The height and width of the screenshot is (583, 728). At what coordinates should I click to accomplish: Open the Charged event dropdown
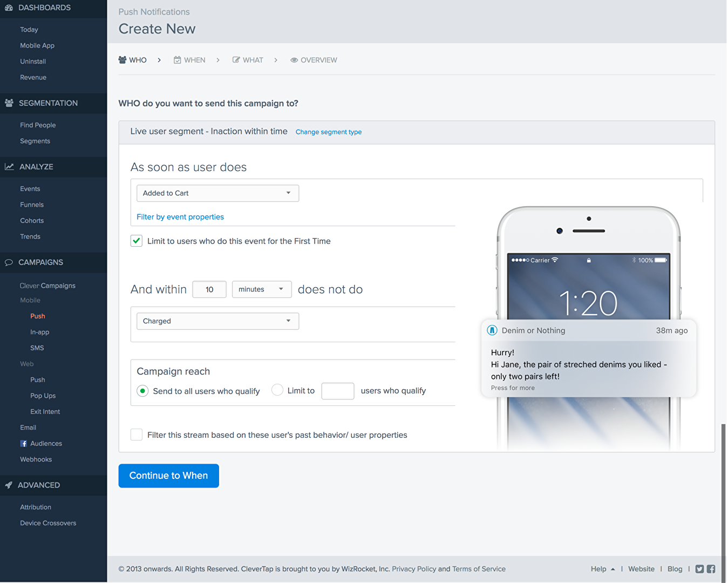pos(217,321)
